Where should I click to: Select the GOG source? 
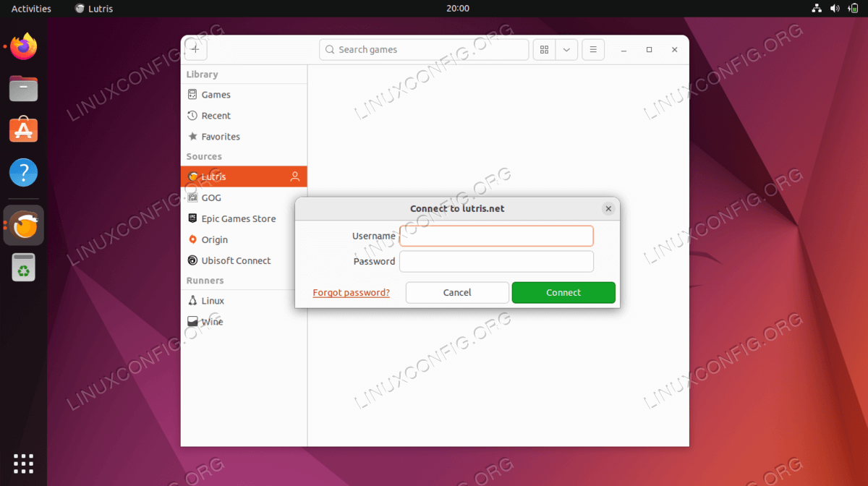pos(244,197)
